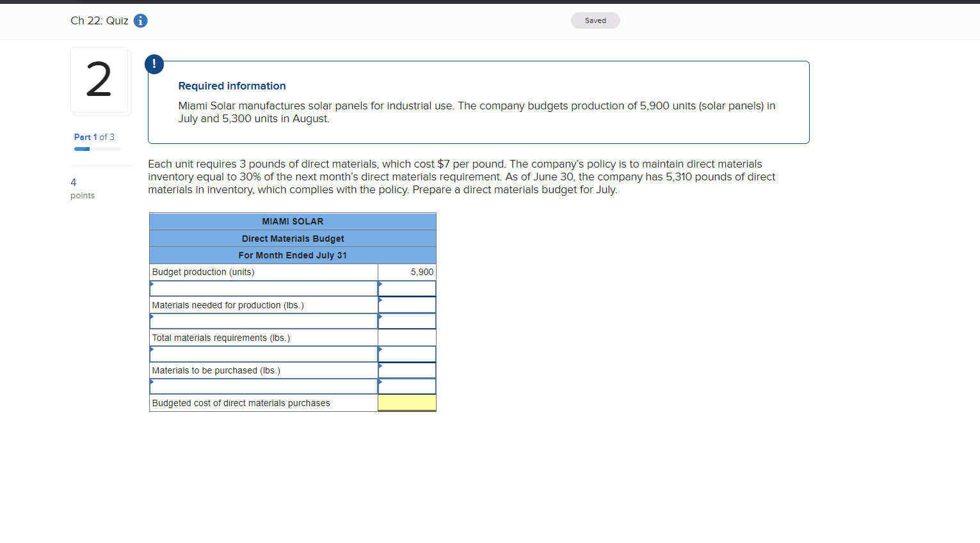Open the question number 2 box
This screenshot has height=543, width=980.
click(99, 80)
